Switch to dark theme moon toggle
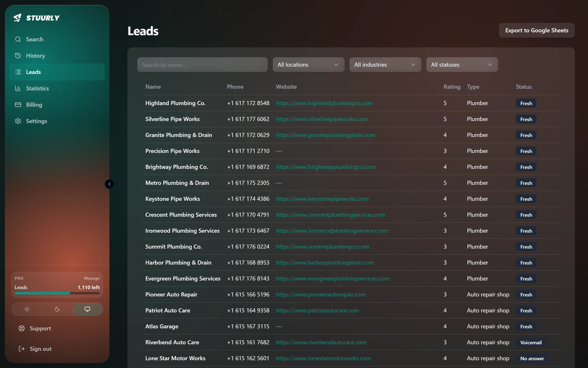 click(57, 309)
